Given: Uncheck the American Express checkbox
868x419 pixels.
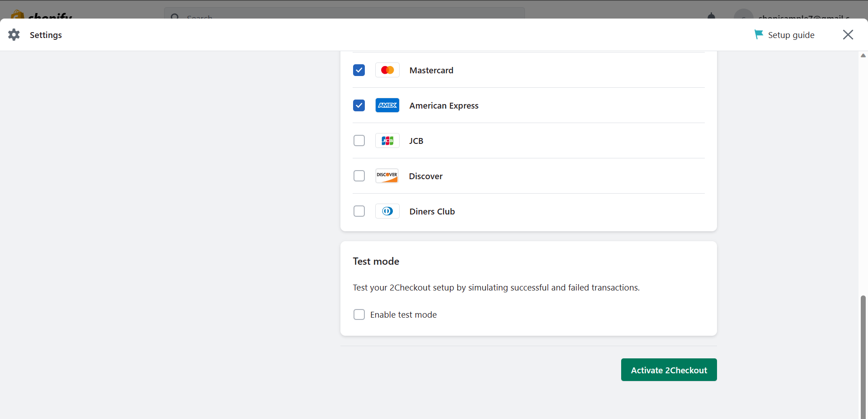Looking at the screenshot, I should [359, 105].
